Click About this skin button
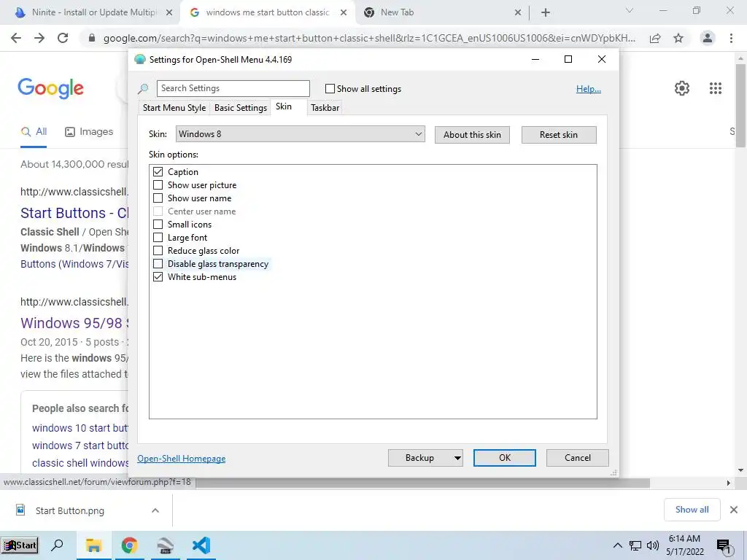The width and height of the screenshot is (747, 560). coord(472,135)
